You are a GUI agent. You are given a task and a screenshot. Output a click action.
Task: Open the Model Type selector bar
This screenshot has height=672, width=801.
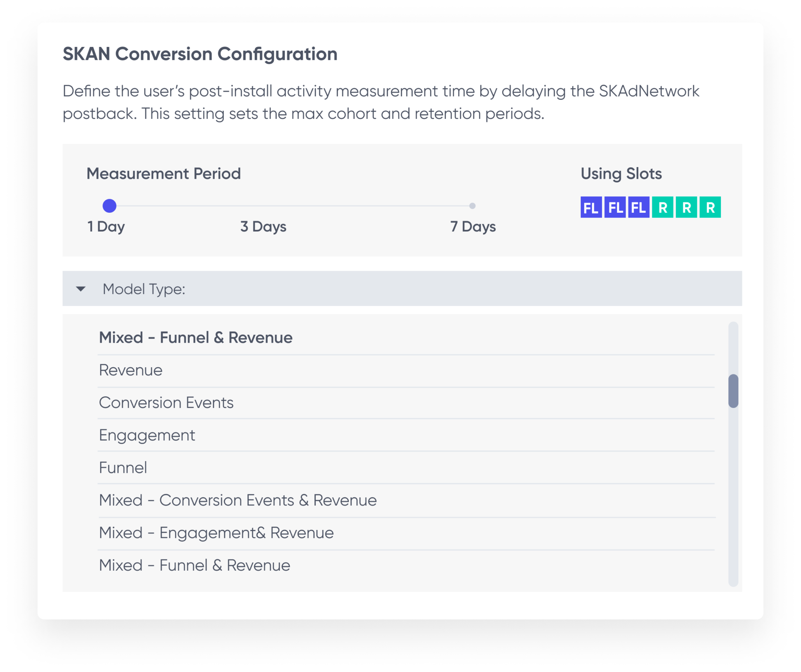402,289
